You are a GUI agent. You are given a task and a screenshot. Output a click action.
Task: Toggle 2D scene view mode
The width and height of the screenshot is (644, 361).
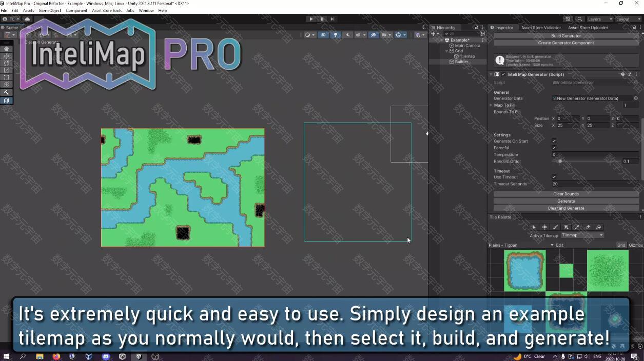point(323,35)
